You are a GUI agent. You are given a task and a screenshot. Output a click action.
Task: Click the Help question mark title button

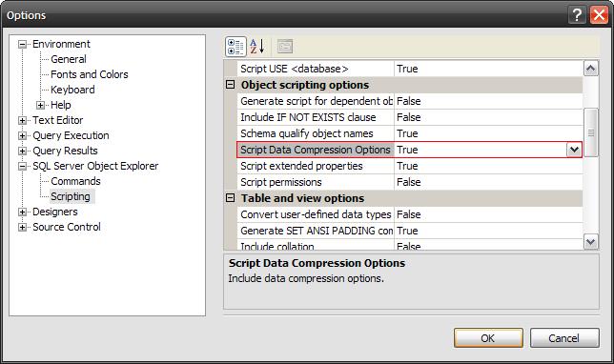577,15
